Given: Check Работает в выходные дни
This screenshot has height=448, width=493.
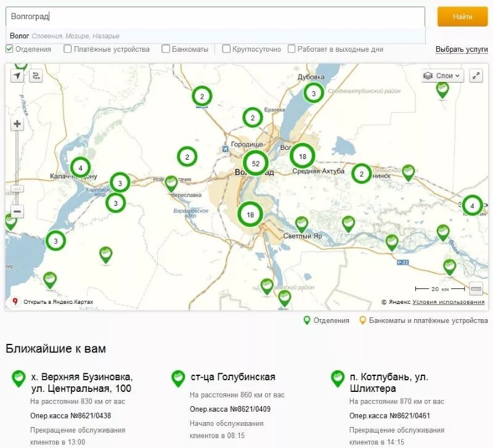Looking at the screenshot, I should click(x=291, y=49).
